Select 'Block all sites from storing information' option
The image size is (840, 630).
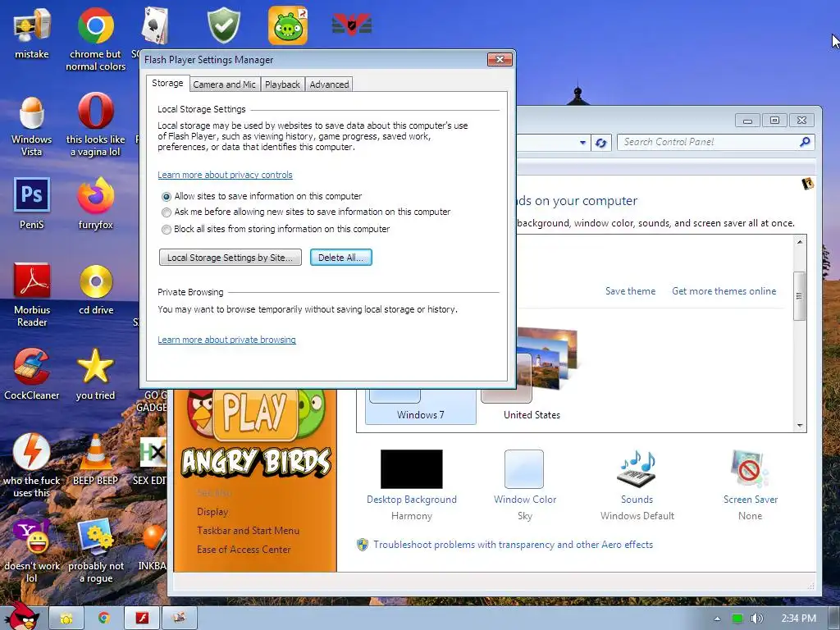pyautogui.click(x=167, y=230)
